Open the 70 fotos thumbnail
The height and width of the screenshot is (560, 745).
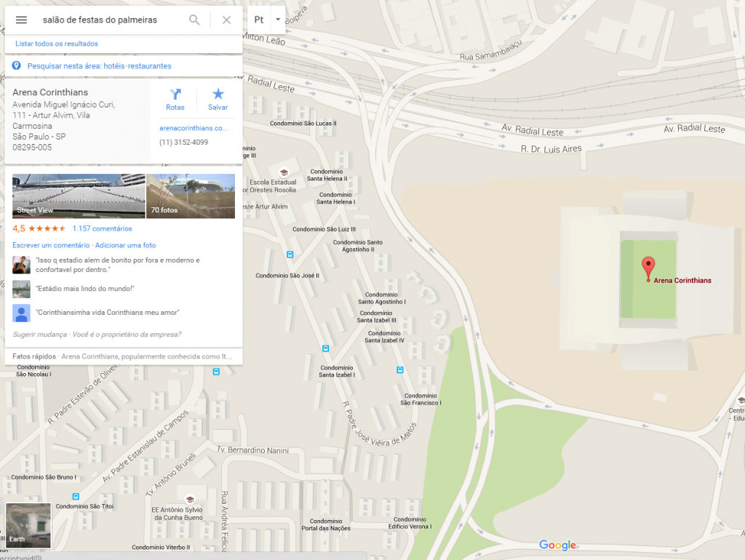pos(191,196)
